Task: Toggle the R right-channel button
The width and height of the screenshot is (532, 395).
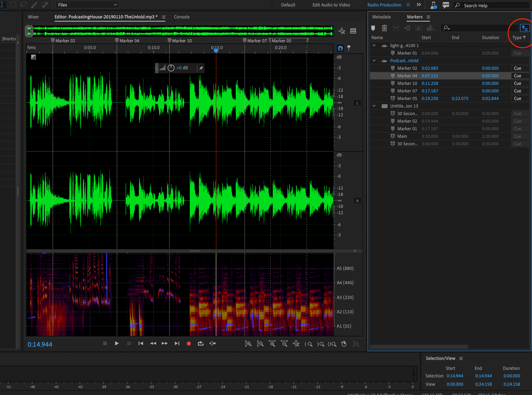Action: point(357,201)
